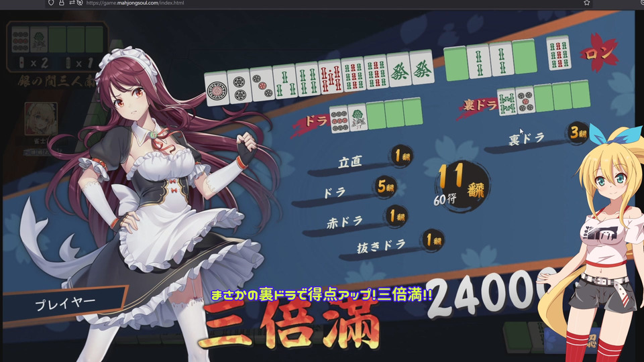This screenshot has height=362, width=644.
Task: Click the 3飜 badge beside 裏ドラ
Action: (x=578, y=133)
